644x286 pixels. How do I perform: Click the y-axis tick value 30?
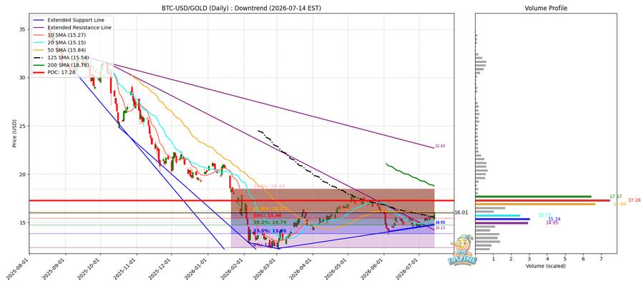coord(24,77)
